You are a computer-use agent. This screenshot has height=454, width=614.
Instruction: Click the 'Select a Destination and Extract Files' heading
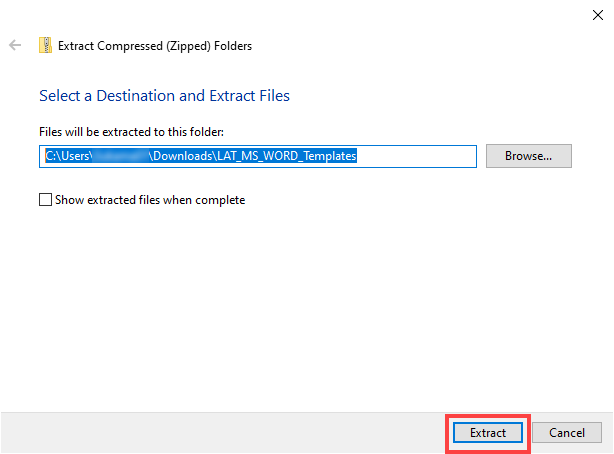click(164, 96)
